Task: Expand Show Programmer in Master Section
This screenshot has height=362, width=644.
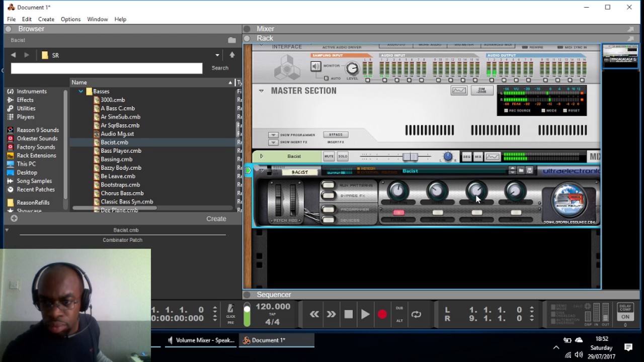Action: click(x=273, y=135)
